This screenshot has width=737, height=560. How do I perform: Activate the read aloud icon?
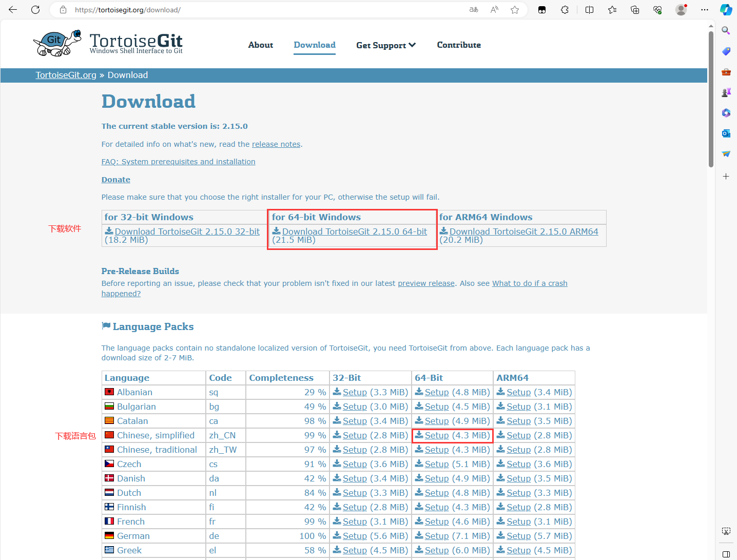(x=494, y=10)
